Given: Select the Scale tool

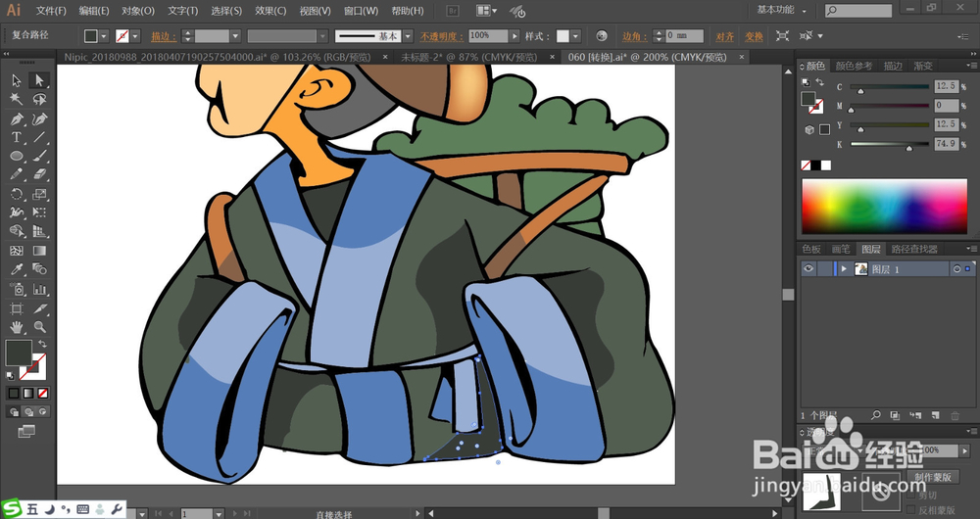Looking at the screenshot, I should click(39, 194).
